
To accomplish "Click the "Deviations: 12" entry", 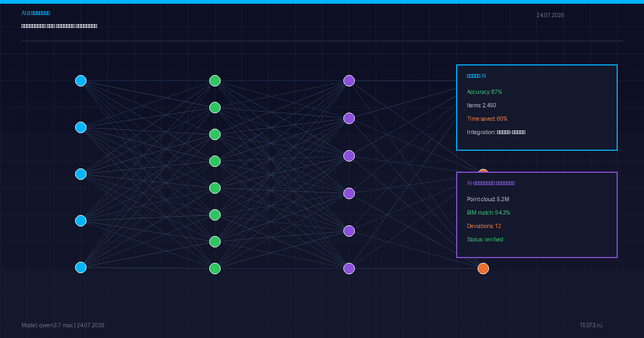I will pyautogui.click(x=484, y=226).
